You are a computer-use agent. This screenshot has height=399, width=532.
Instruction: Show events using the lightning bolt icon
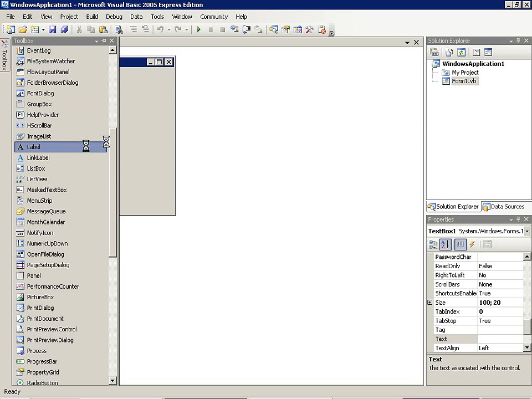pos(472,244)
